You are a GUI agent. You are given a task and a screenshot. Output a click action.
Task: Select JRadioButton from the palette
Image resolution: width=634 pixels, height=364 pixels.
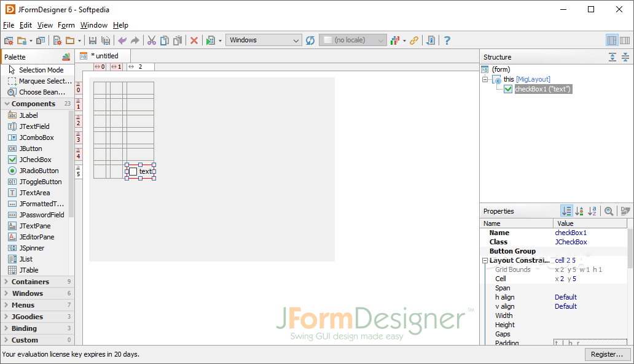point(39,171)
